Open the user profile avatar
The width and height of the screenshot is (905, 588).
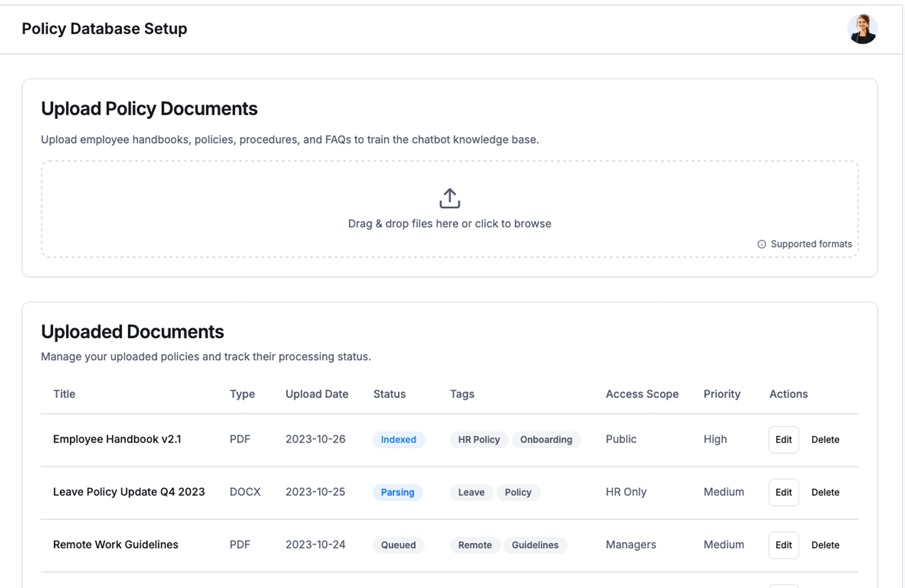point(862,29)
